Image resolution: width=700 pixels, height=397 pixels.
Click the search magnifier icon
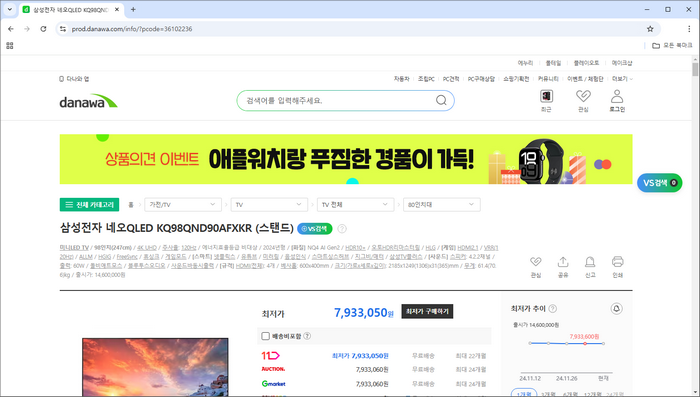pyautogui.click(x=441, y=100)
